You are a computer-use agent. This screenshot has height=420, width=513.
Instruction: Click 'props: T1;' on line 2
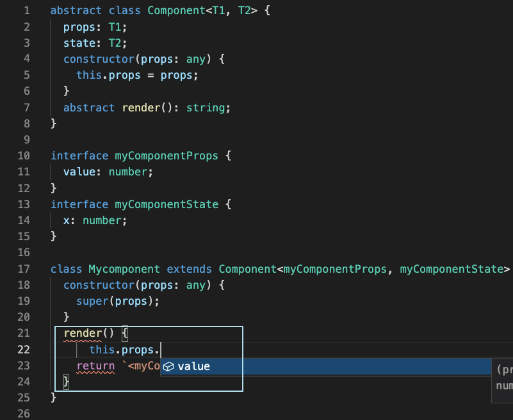(x=95, y=27)
